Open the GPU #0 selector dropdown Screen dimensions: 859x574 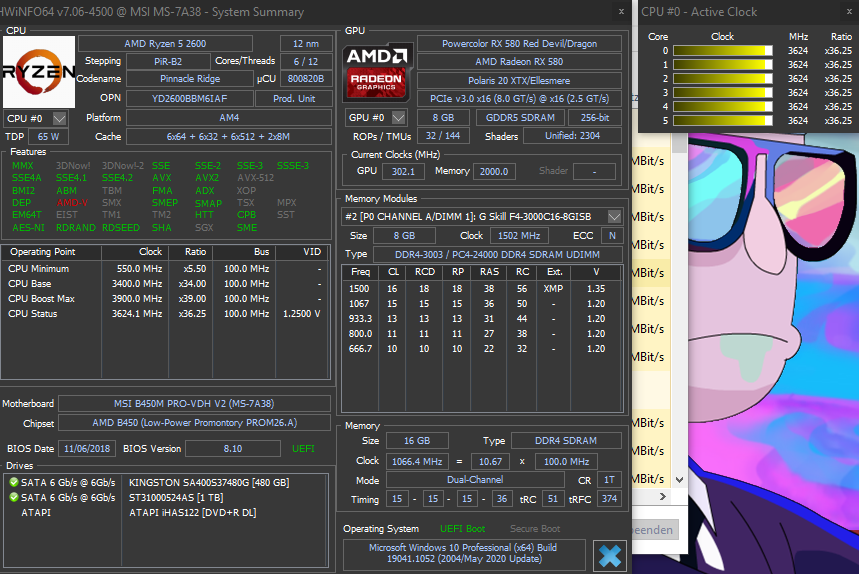point(399,118)
